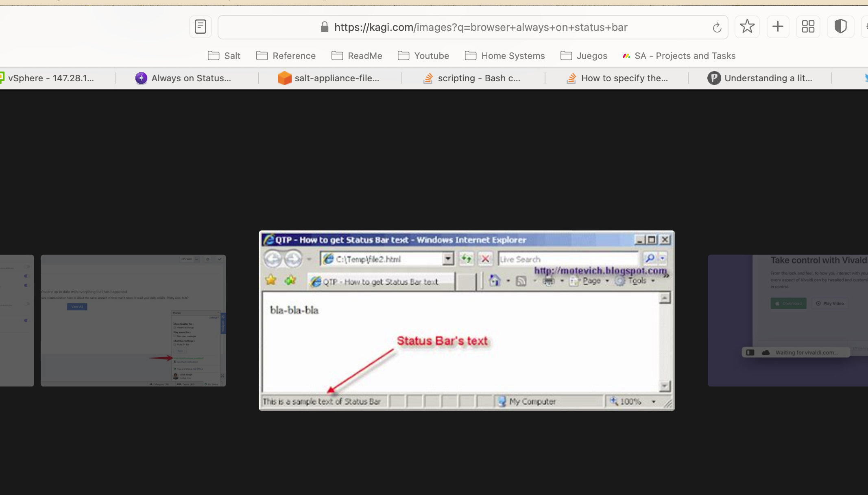Open the SA - Projects and Tasks bookmark
This screenshot has height=495, width=868.
point(679,56)
